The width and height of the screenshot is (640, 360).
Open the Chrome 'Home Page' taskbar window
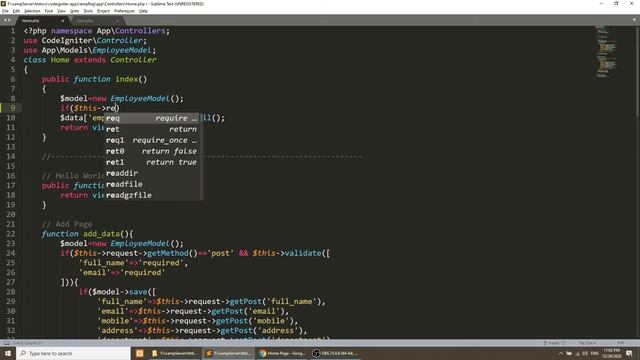(x=282, y=353)
